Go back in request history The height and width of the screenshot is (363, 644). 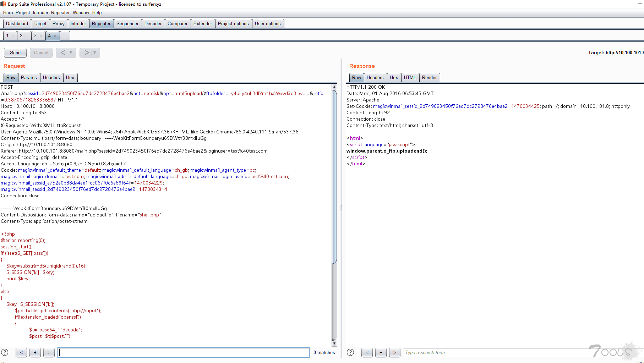point(62,53)
